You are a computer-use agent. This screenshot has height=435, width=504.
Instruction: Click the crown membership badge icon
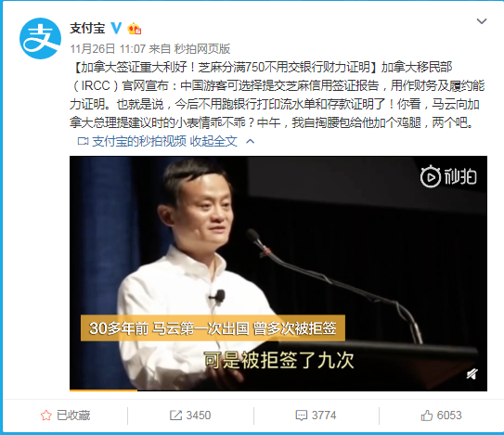(135, 29)
